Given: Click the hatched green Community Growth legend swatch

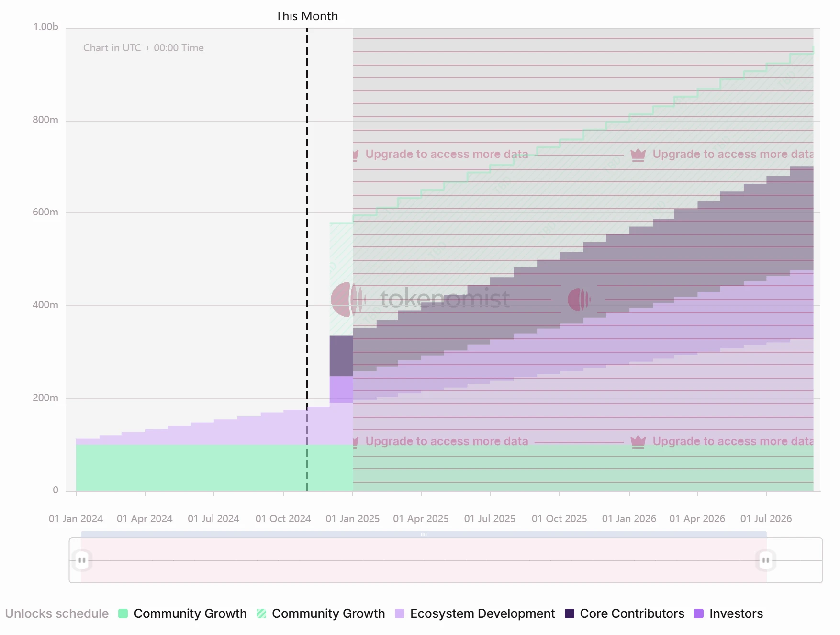Looking at the screenshot, I should tap(261, 613).
